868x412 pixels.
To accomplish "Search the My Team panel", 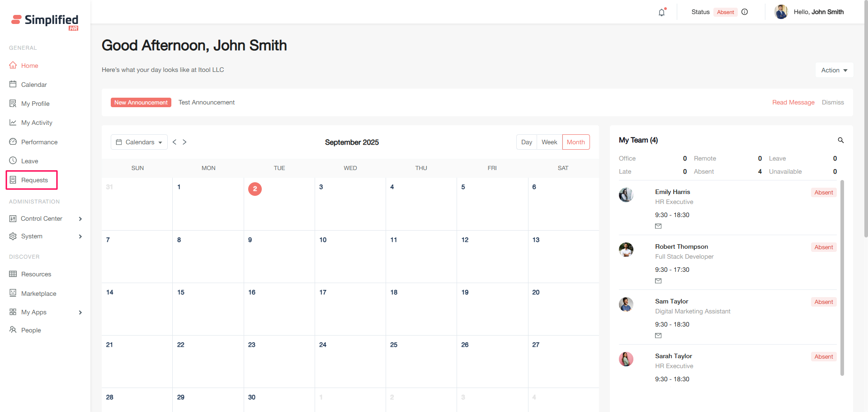I will click(840, 140).
